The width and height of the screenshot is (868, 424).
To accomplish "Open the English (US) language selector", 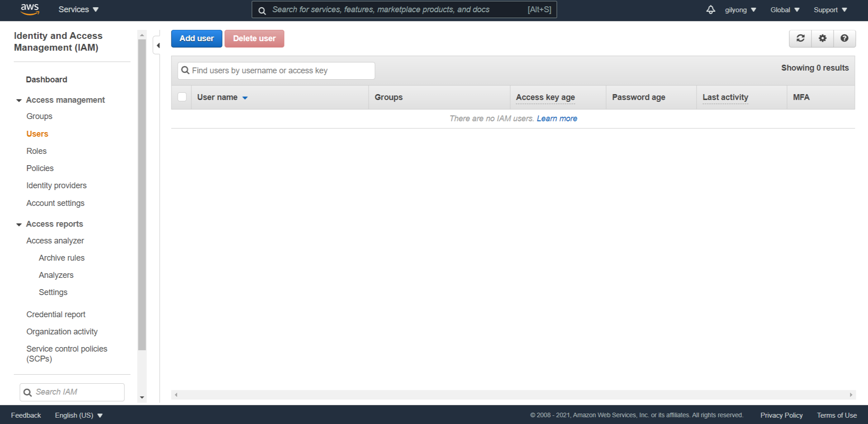I will click(x=79, y=415).
